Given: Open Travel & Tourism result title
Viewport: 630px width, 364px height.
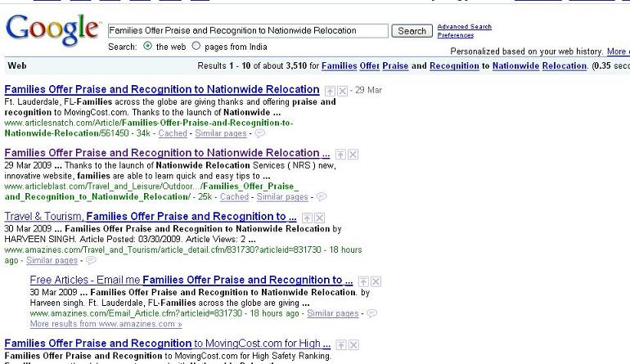Looking at the screenshot, I should (x=151, y=217).
